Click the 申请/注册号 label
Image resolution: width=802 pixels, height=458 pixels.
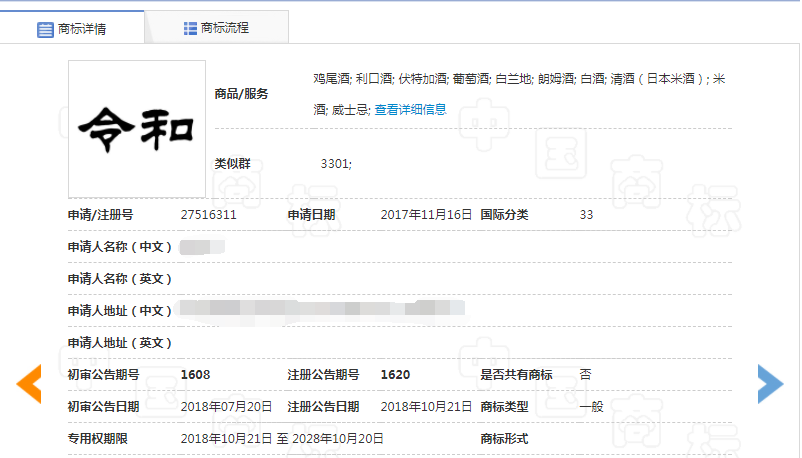100,215
